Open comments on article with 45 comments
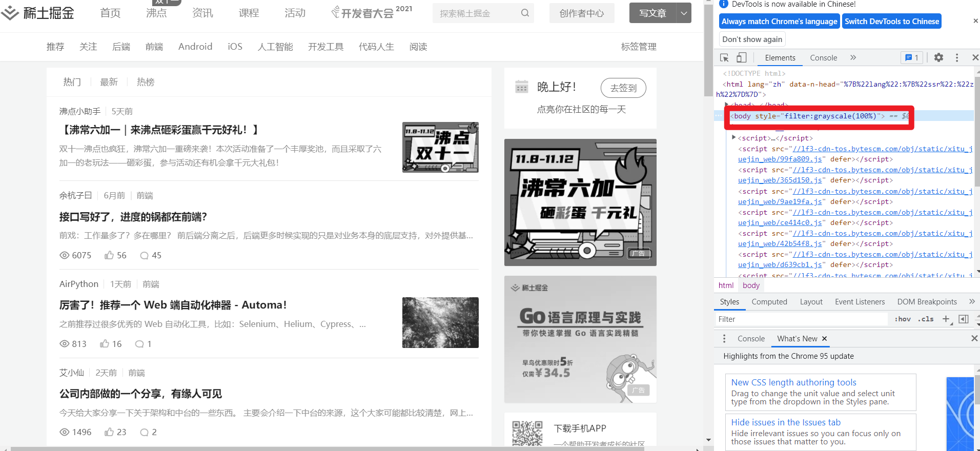Viewport: 980px width, 451px height. click(145, 255)
